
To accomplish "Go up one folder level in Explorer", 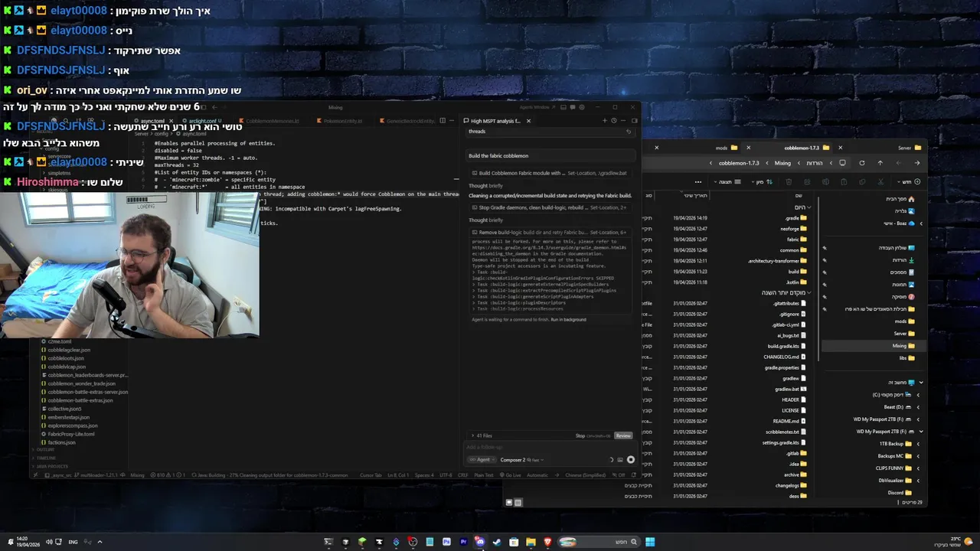I will (880, 163).
